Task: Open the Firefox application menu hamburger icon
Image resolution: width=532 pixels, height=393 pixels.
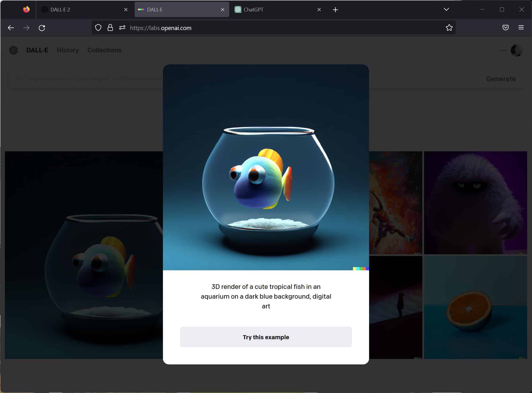Action: (x=521, y=27)
